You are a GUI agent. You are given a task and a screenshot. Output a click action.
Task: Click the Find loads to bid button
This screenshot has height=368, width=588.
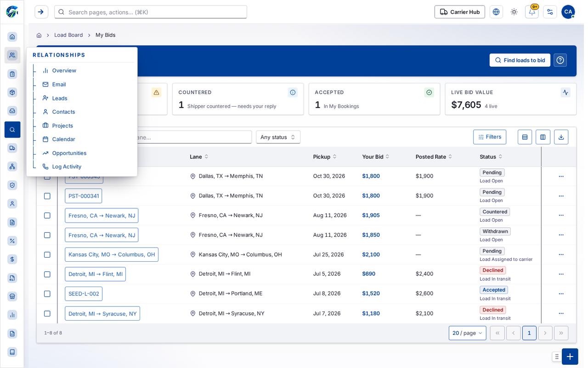520,60
